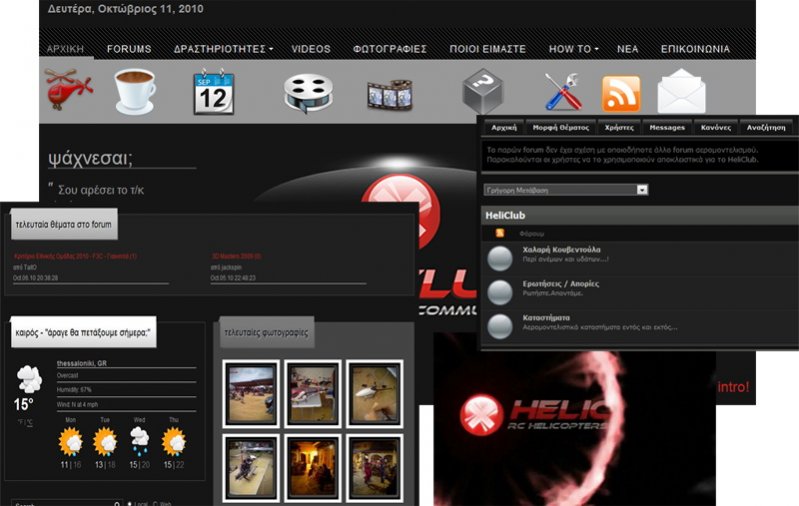Screen dimensions: 799x506
Task: Go to ΕΠΙΚΟΙΝΩΝΙΑ in the top menu
Action: (x=695, y=49)
